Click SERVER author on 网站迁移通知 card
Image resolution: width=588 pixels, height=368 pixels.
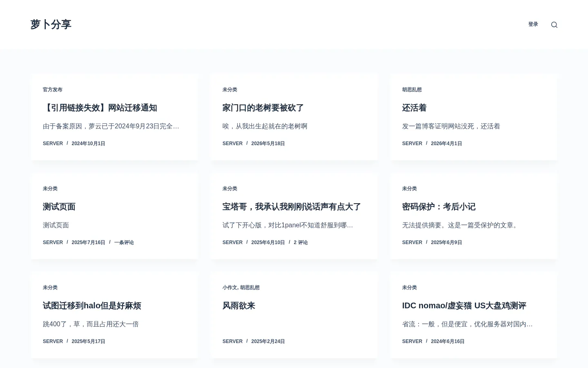pyautogui.click(x=53, y=144)
